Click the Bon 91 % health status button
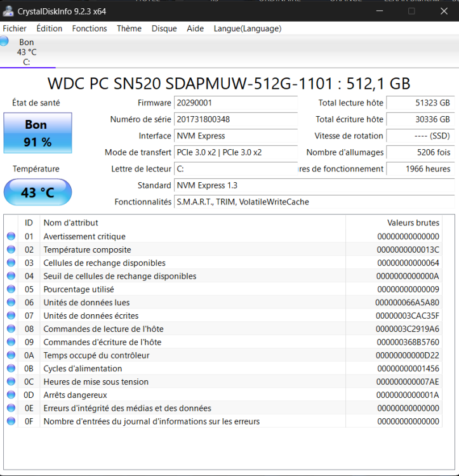Screen dimensions: 459x476 37,133
